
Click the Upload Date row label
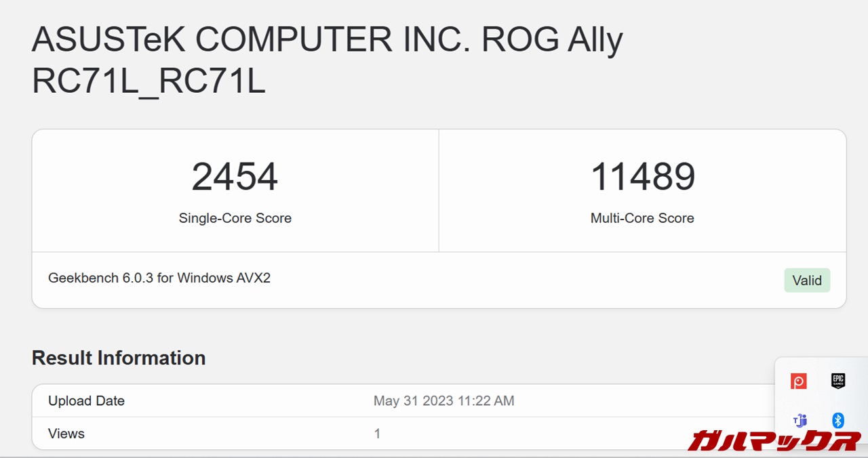[x=86, y=401]
